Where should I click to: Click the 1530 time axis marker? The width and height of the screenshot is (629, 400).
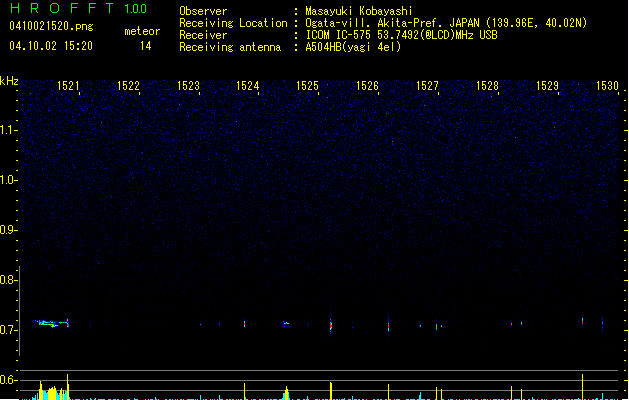tap(607, 86)
